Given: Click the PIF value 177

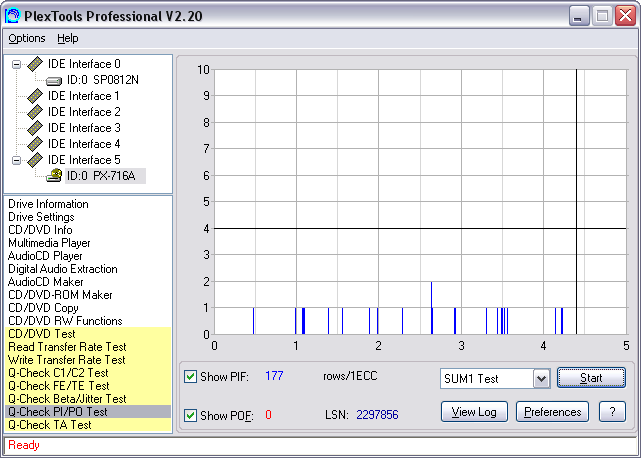Looking at the screenshot, I should (274, 376).
